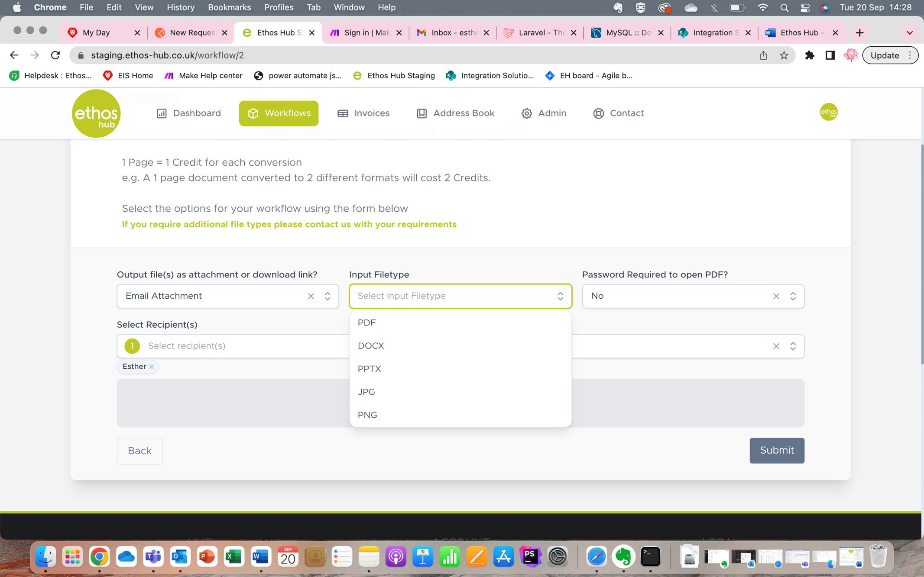Screen dimensions: 924x577
Task: Open Evernote from the Dock
Action: (624, 557)
